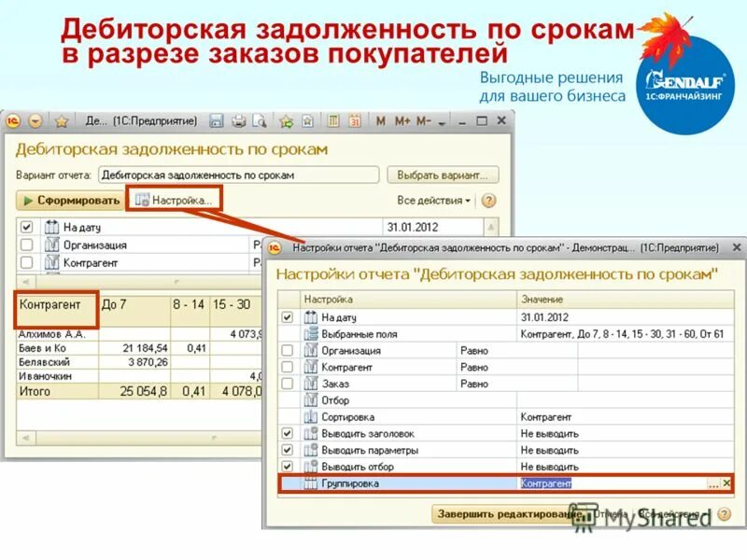747x560 pixels.
Task: Click the Выводить параметры setting icon
Action: [311, 450]
